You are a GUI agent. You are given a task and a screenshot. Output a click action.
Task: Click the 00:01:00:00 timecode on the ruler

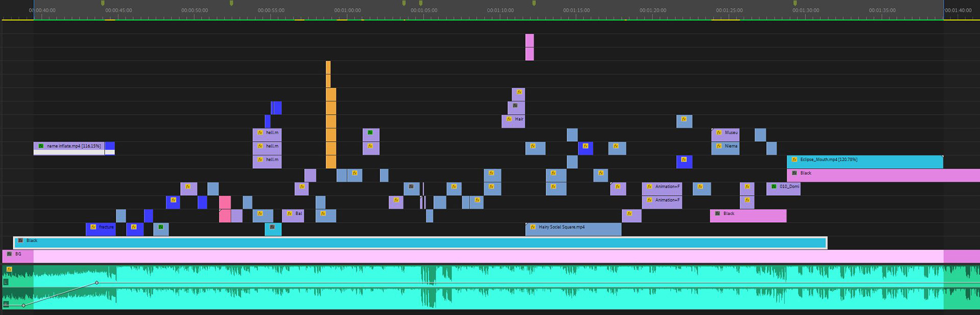tap(348, 10)
